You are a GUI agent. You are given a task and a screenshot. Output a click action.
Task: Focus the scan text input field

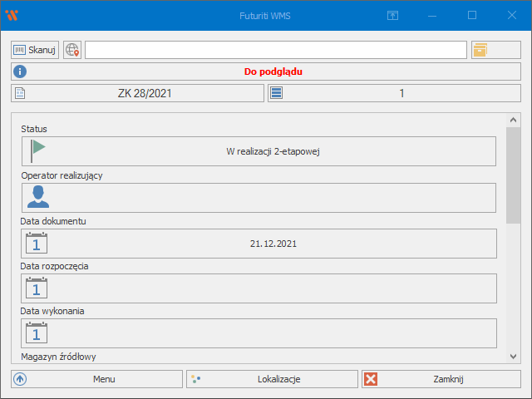coord(275,50)
